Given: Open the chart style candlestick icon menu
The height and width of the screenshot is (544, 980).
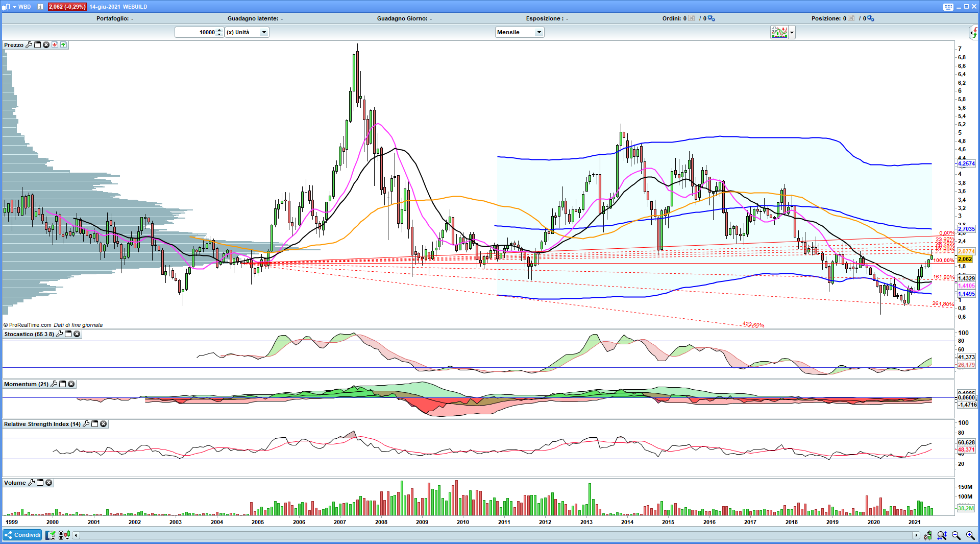Looking at the screenshot, I should pyautogui.click(x=7, y=7).
